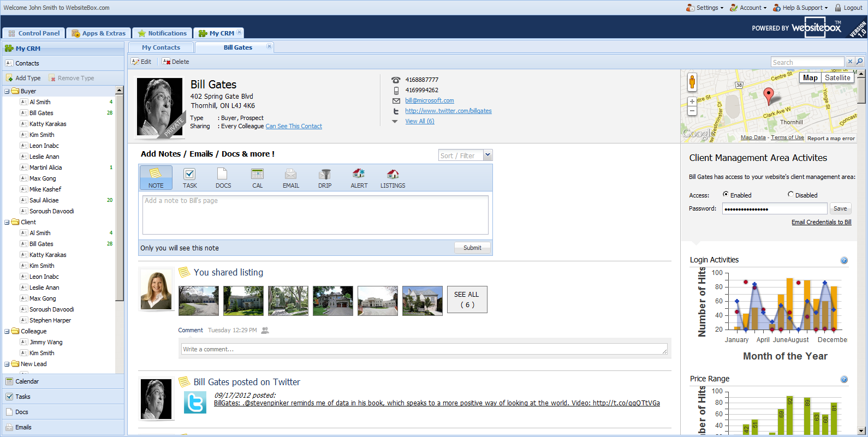Click the Save password button
The height and width of the screenshot is (437, 868).
pyautogui.click(x=840, y=208)
